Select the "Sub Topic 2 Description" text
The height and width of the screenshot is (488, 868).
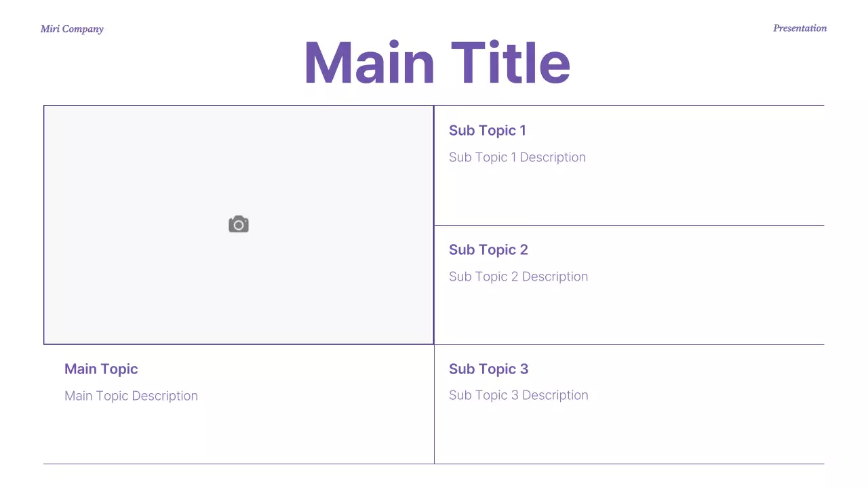pos(518,277)
